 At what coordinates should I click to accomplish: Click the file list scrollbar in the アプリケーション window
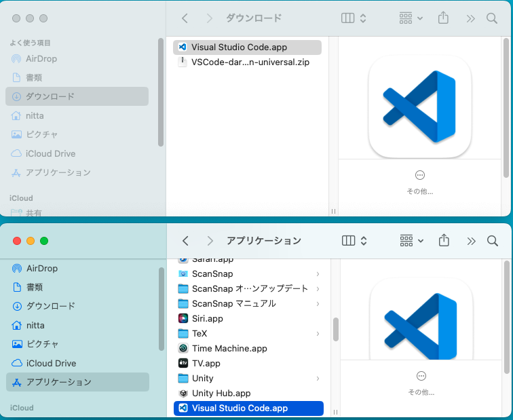[335, 330]
